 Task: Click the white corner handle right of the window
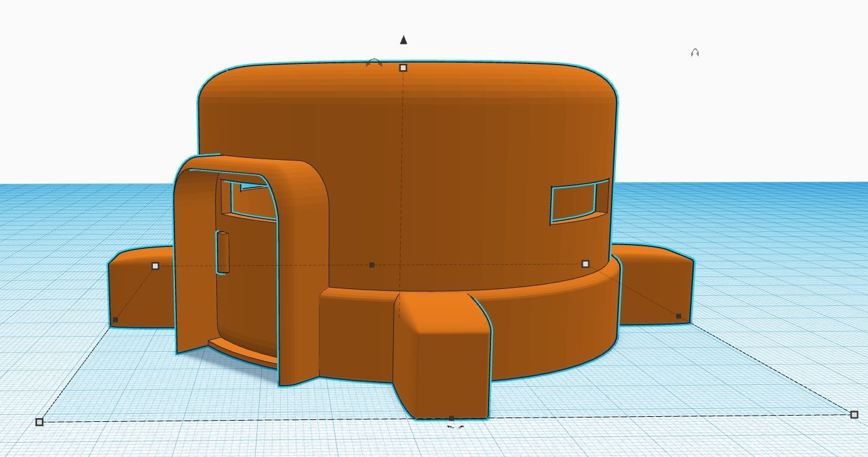pyautogui.click(x=585, y=264)
